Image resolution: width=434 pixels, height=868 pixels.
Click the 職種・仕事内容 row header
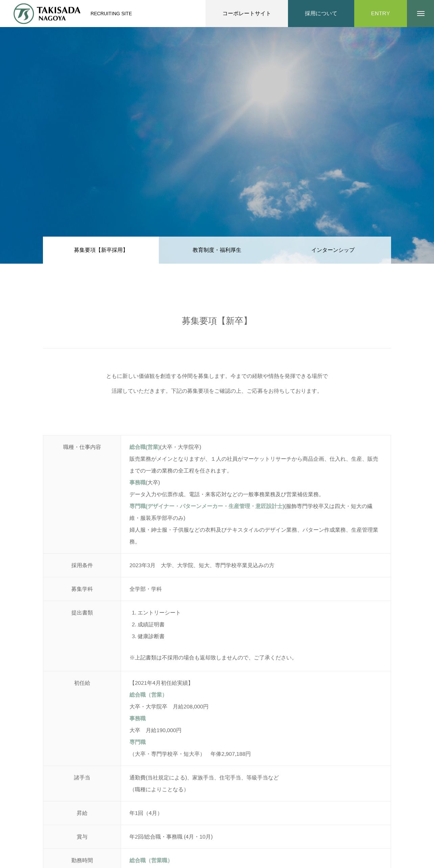(x=82, y=447)
